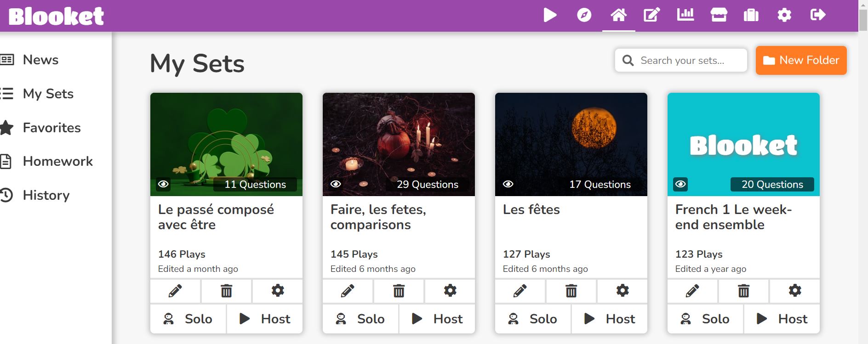Viewport: 868px width, 344px height.
Task: Open the Create set pencil-square icon
Action: pos(651,15)
